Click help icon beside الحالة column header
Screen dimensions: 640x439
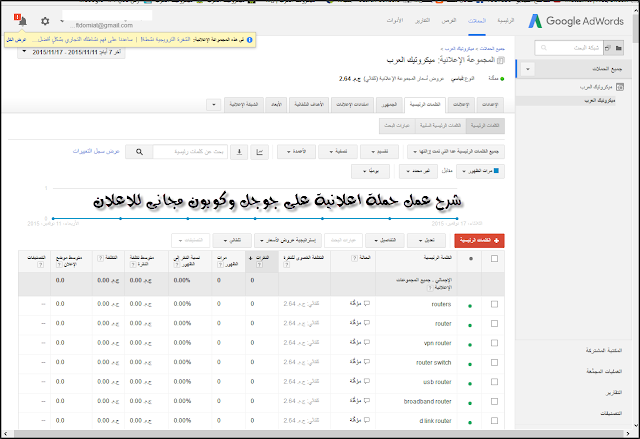(x=354, y=258)
